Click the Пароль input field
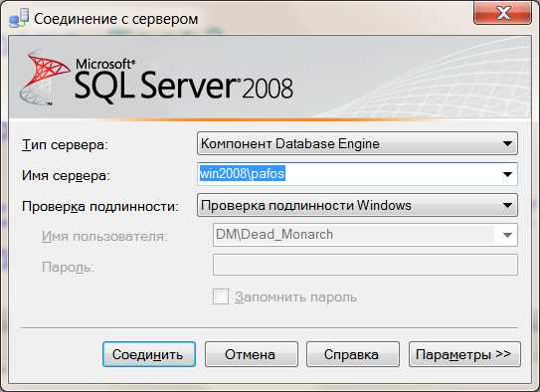 365,265
